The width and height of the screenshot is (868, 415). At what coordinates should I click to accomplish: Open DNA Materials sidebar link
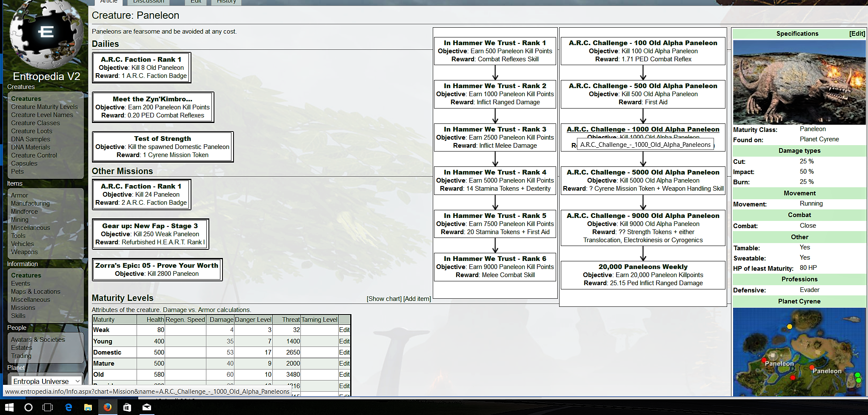coord(30,147)
